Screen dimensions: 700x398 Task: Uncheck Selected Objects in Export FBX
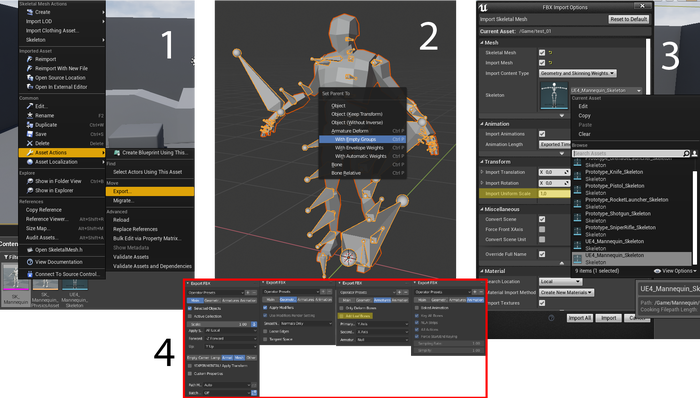[190, 308]
